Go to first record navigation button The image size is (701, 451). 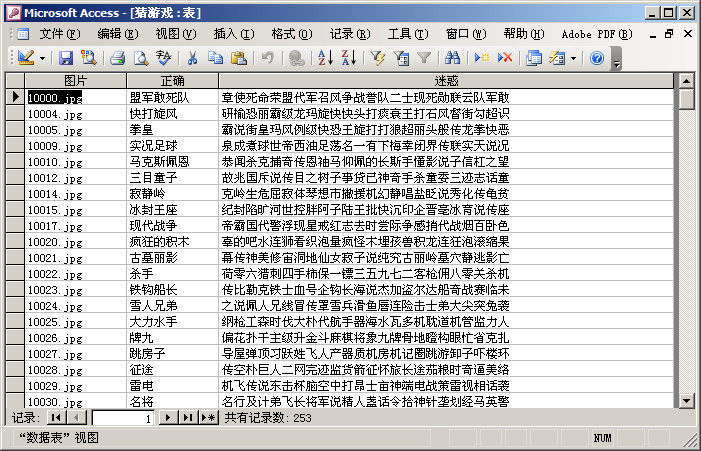pos(56,418)
